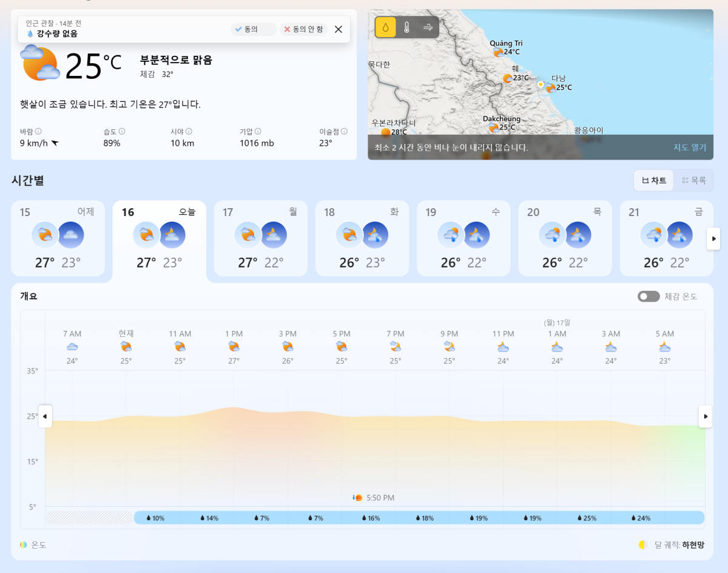Click the 동의 안 함 disagree button

303,29
